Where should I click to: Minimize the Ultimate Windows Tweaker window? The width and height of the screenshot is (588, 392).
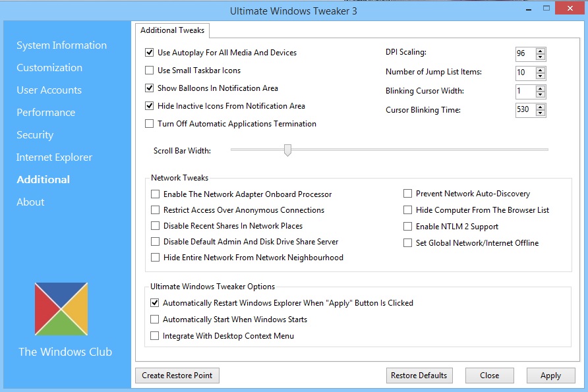click(529, 9)
